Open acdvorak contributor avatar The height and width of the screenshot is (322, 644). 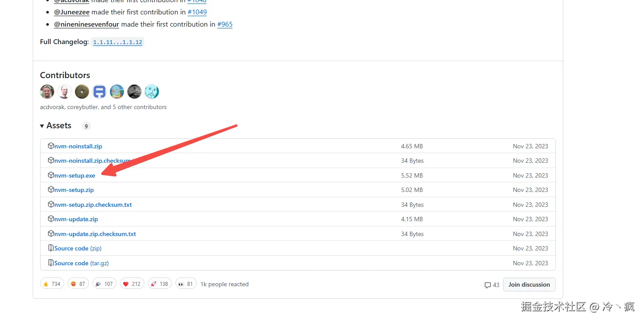coord(47,92)
